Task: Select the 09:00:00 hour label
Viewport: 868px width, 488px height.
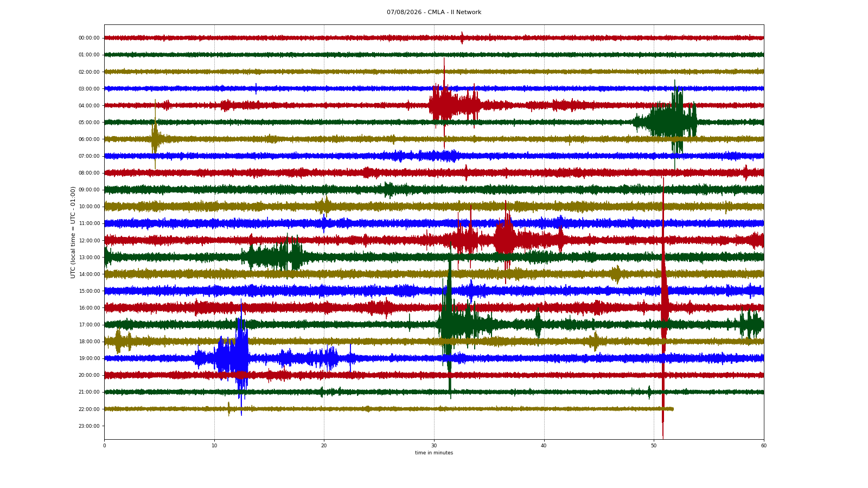Action: tap(89, 190)
